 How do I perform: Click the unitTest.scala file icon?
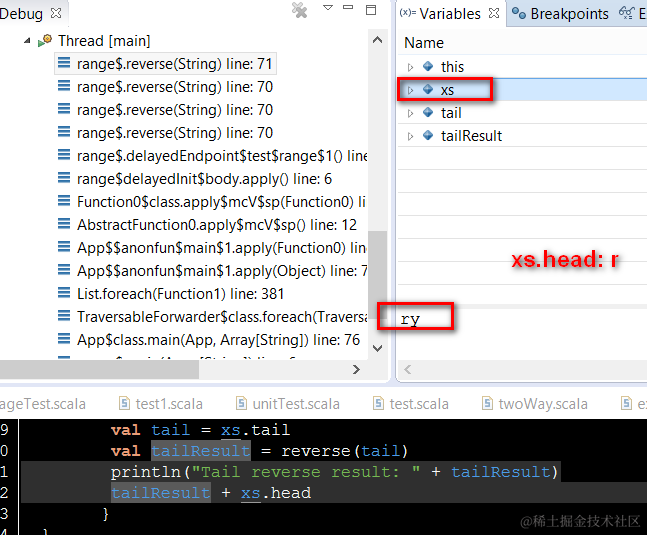point(241,403)
